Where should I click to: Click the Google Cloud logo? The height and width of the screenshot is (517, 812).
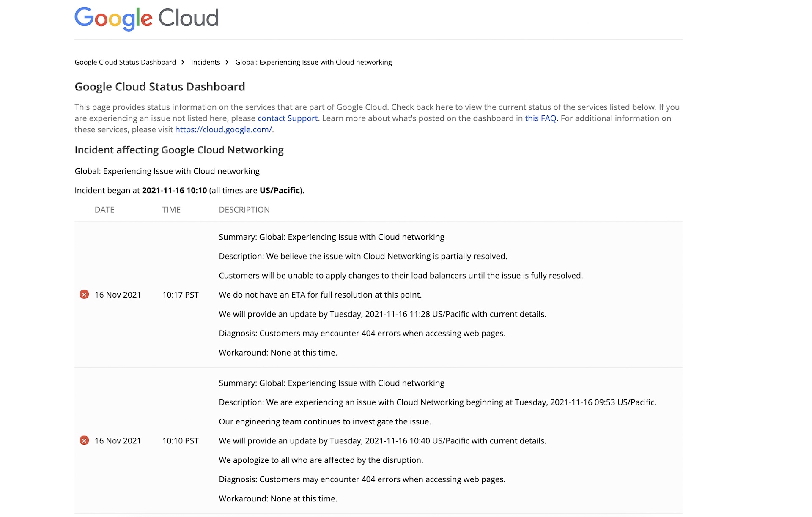coord(147,19)
